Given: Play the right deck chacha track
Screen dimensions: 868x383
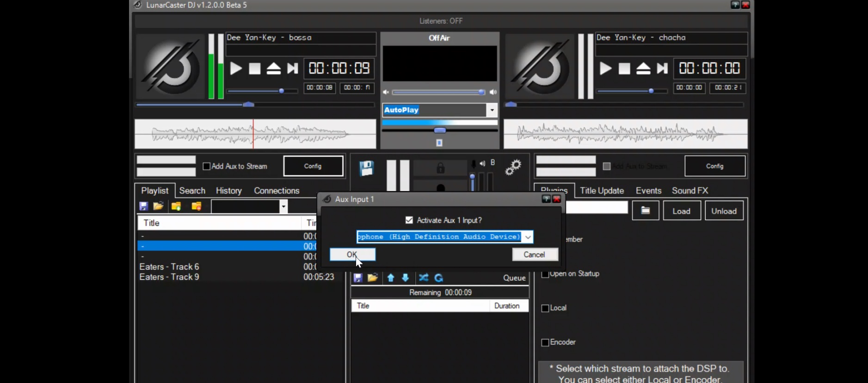Looking at the screenshot, I should 605,68.
